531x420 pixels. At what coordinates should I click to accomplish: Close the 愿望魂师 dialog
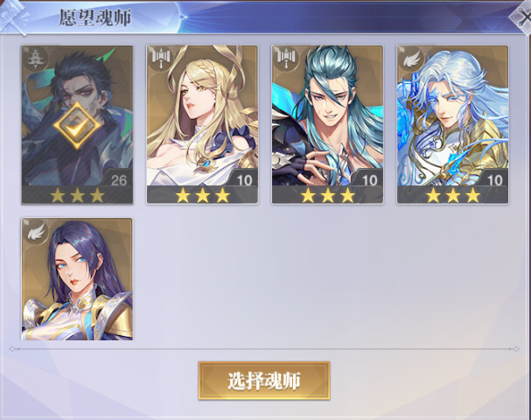[522, 19]
